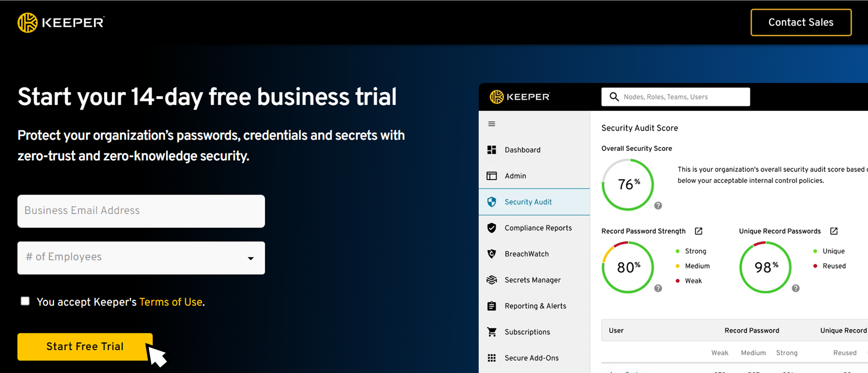The height and width of the screenshot is (373, 868).
Task: Open Record Password Strength external link icon
Action: (699, 231)
